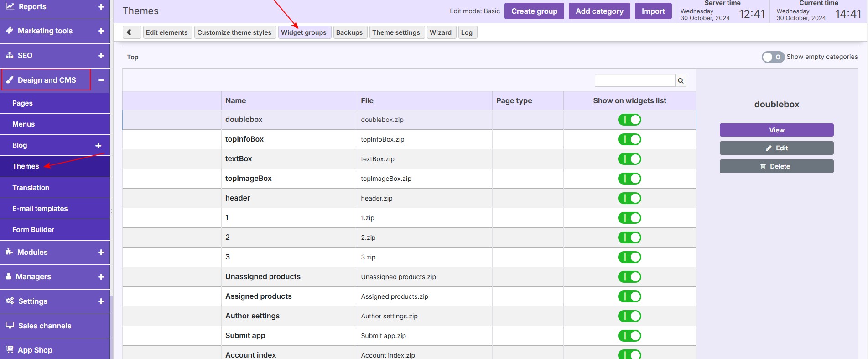The height and width of the screenshot is (359, 868).
Task: Toggle topImageBox show on widgets list
Action: [629, 179]
